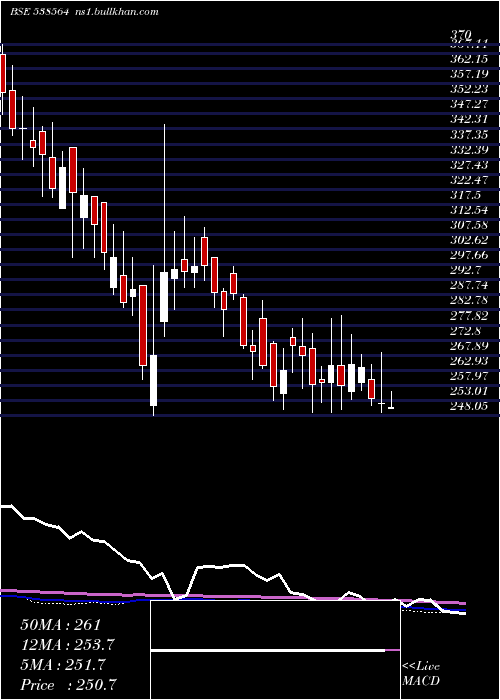Click the 'BSE 538564' ticker text
This screenshot has height=700, width=500.
[39, 12]
